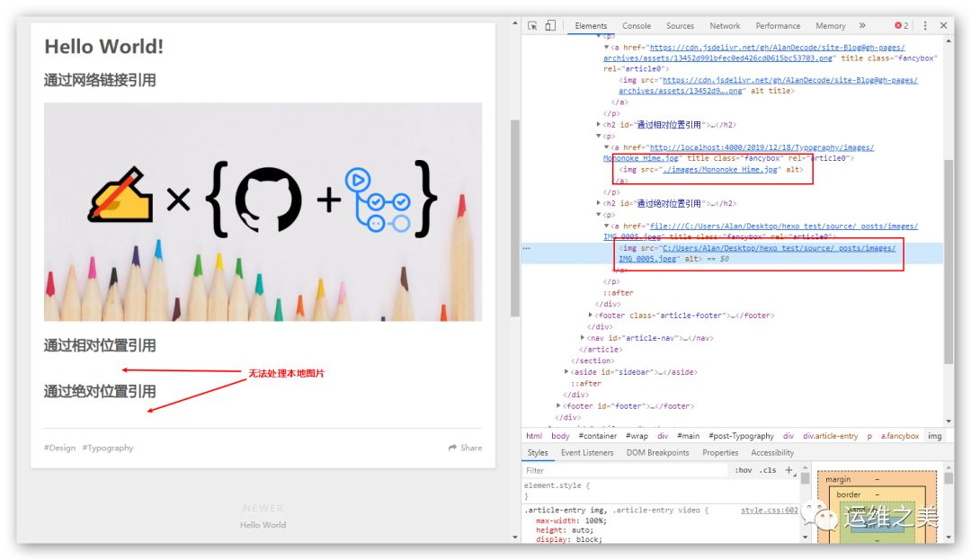Select a.fancybox in the breadcrumb bar
The width and height of the screenshot is (971, 560).
coord(900,436)
